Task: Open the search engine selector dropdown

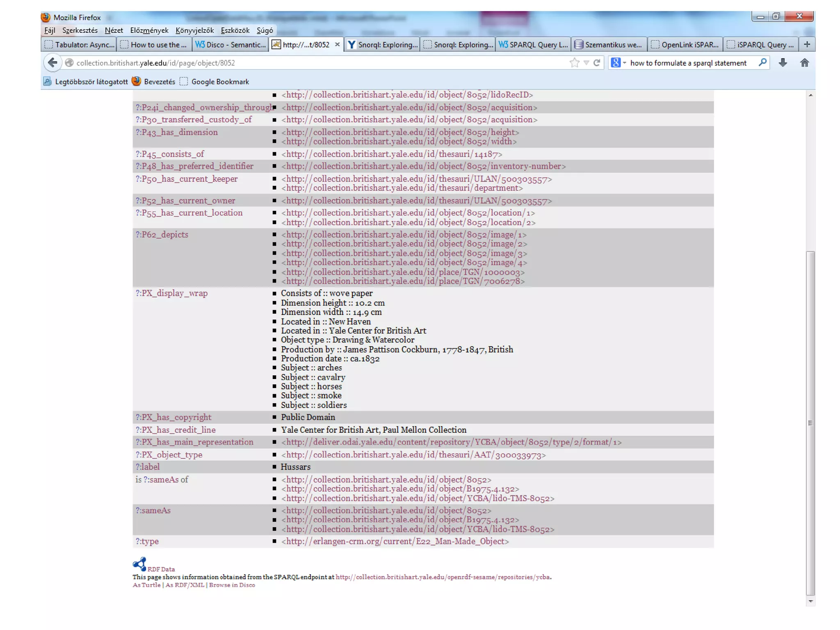Action: (x=619, y=63)
